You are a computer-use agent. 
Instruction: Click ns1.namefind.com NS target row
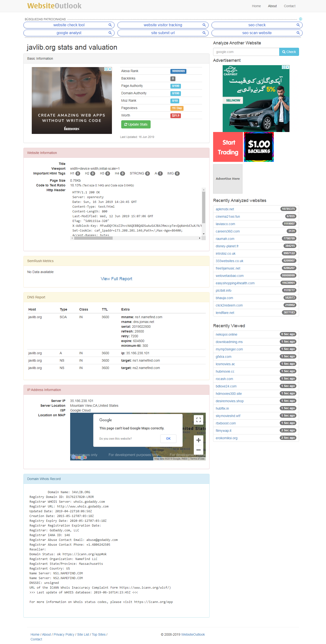click(117, 360)
